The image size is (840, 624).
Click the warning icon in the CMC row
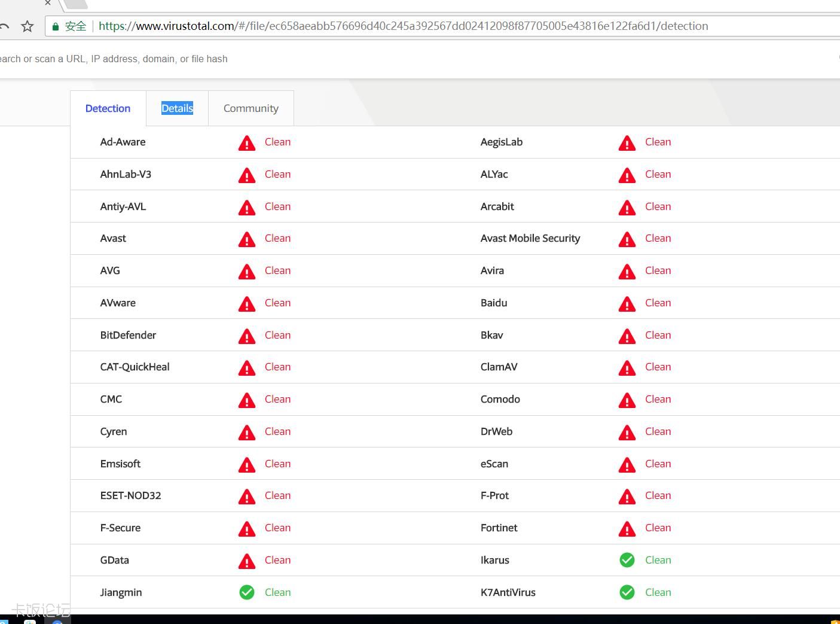pyautogui.click(x=247, y=400)
